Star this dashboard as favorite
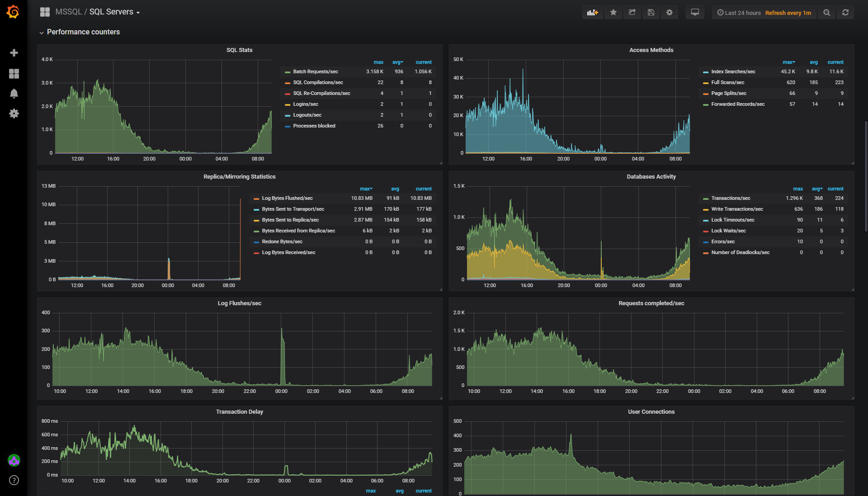 (613, 13)
